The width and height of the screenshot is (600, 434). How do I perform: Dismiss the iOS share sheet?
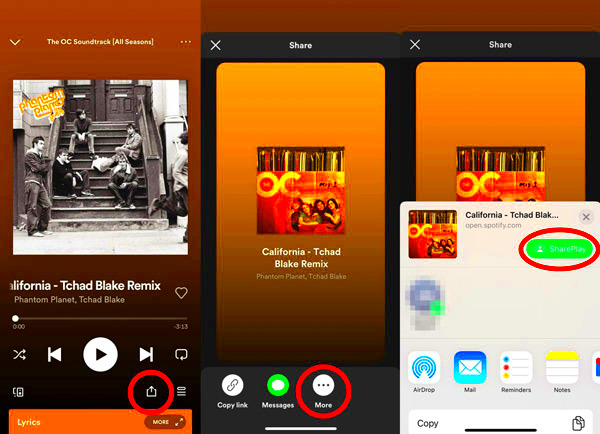tap(586, 217)
